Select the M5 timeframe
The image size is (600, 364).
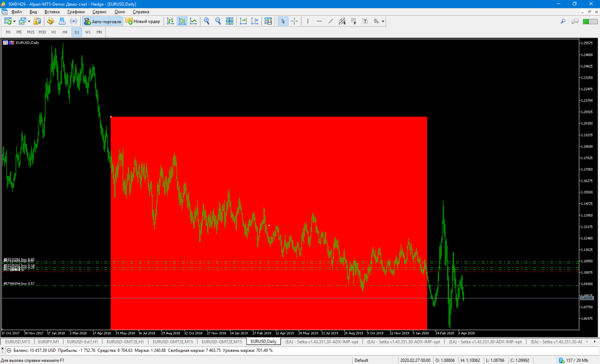click(19, 32)
